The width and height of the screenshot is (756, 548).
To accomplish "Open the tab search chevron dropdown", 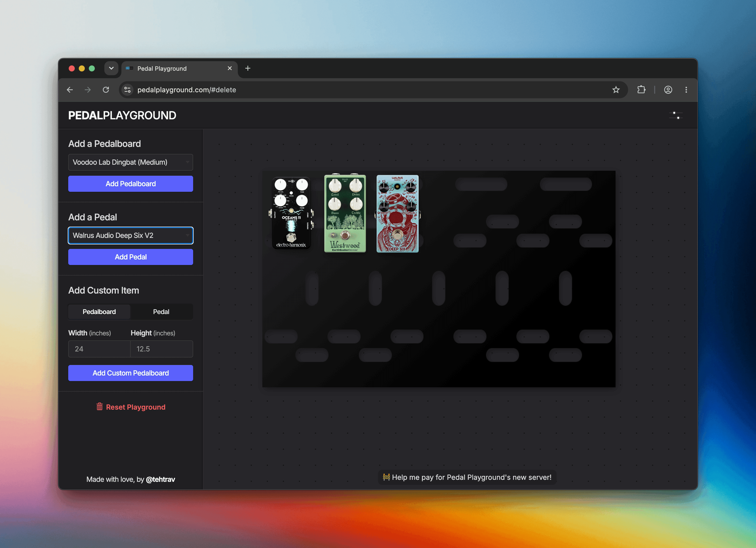I will pyautogui.click(x=111, y=68).
